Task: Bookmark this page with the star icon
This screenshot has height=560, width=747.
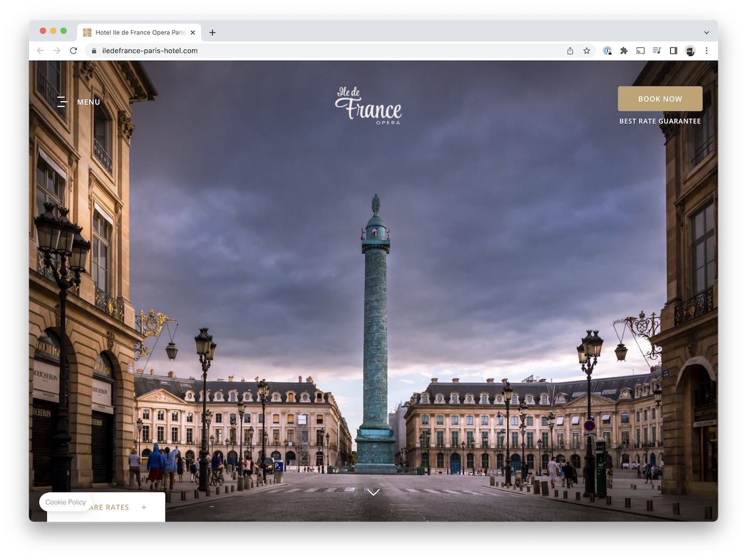Action: (x=586, y=51)
